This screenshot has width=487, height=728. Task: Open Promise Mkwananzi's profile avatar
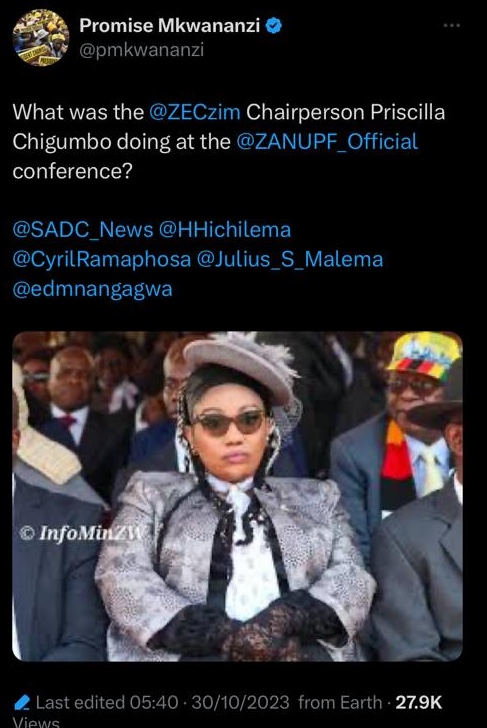pyautogui.click(x=41, y=38)
